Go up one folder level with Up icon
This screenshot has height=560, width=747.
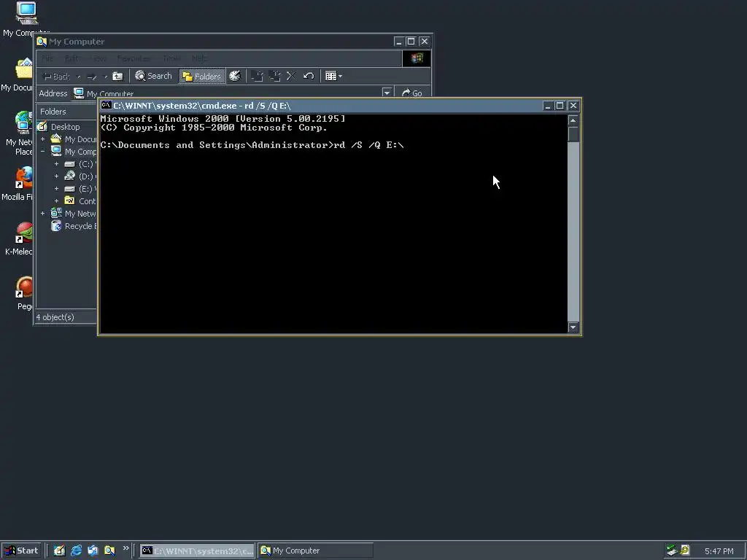117,76
